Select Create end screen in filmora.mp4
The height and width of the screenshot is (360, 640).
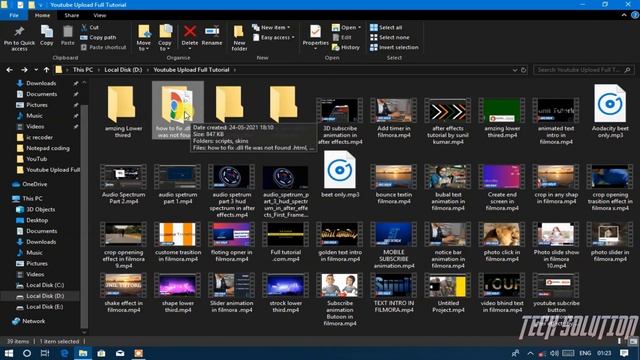(502, 187)
